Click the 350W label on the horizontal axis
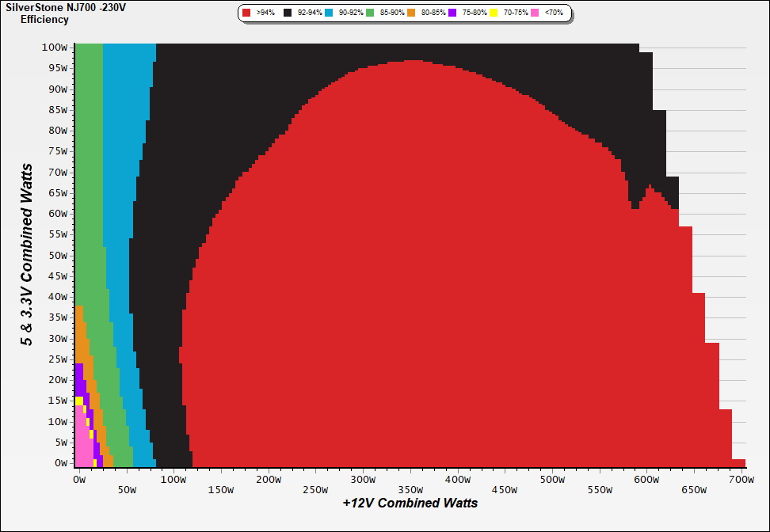The image size is (770, 532). 410,479
